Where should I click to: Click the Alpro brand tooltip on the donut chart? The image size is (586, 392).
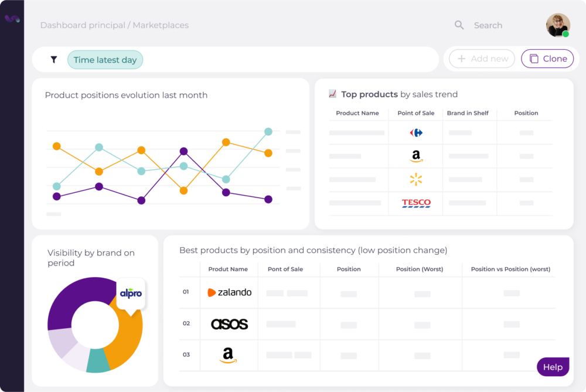pyautogui.click(x=131, y=294)
